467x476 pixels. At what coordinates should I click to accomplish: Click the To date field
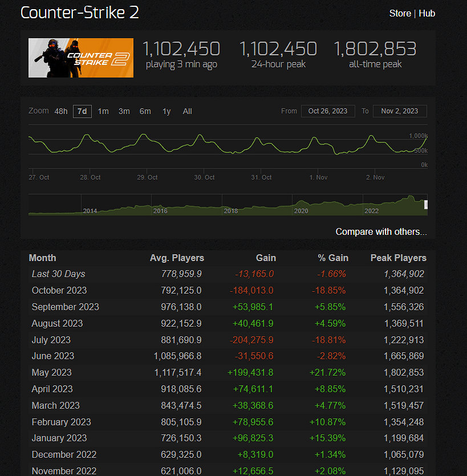point(400,111)
